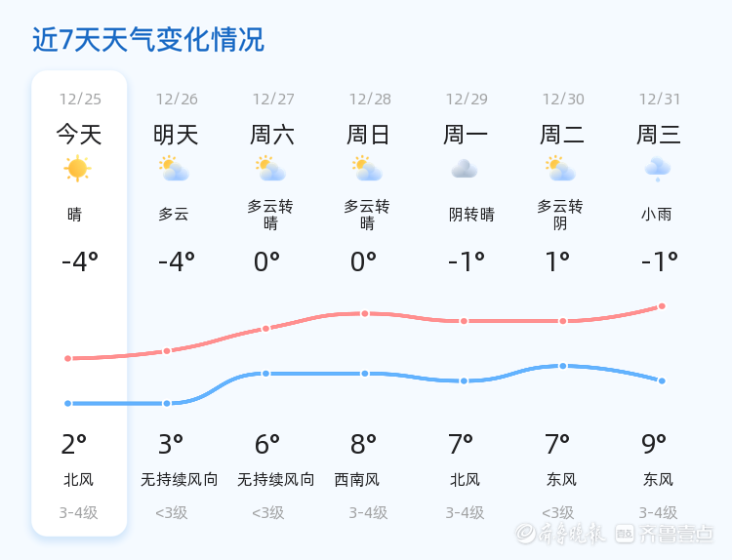Click the 8° temperature for 周日

363,445
